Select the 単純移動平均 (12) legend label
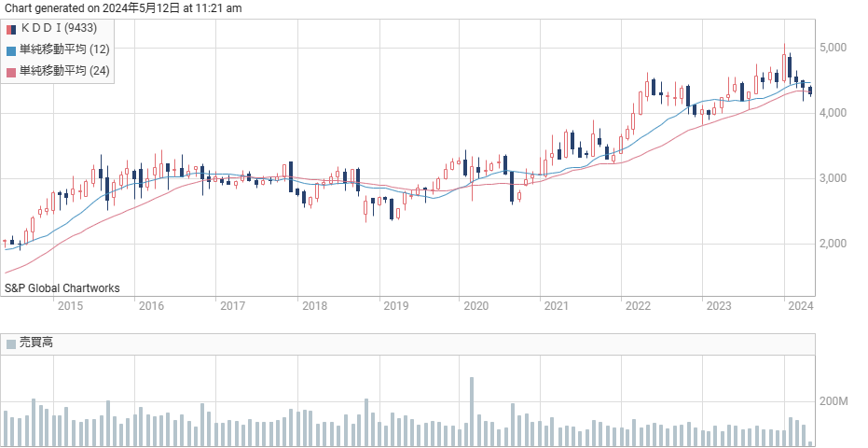Image resolution: width=868 pixels, height=448 pixels. point(64,49)
